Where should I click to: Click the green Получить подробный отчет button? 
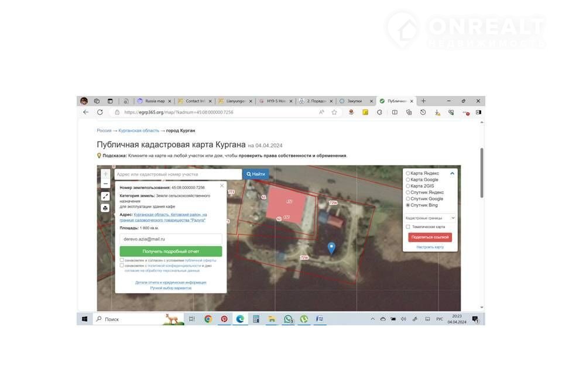click(x=171, y=251)
